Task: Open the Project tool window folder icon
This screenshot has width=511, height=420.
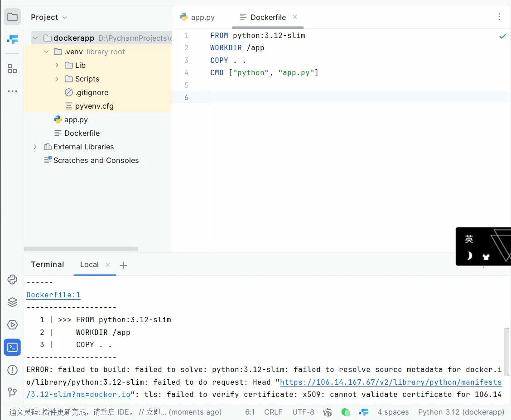Action: 12,17
